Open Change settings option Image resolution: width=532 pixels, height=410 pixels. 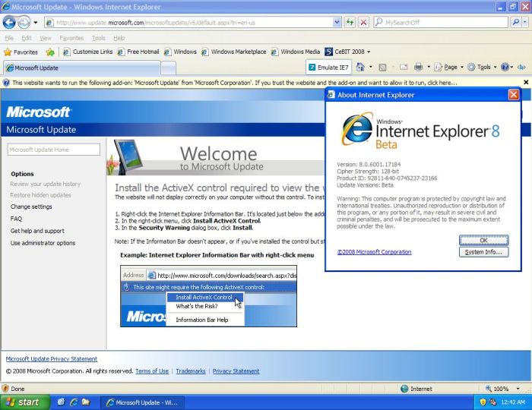pyautogui.click(x=31, y=207)
